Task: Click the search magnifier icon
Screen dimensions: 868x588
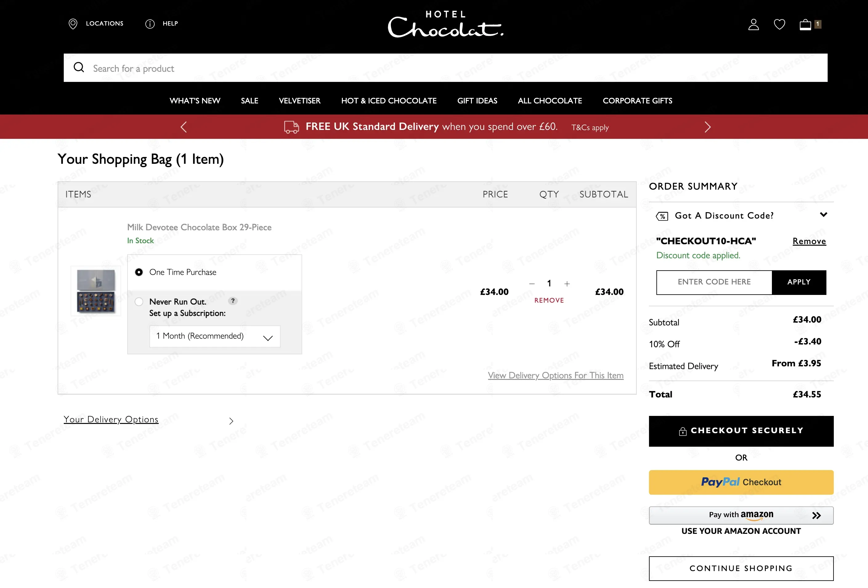Action: [x=79, y=67]
